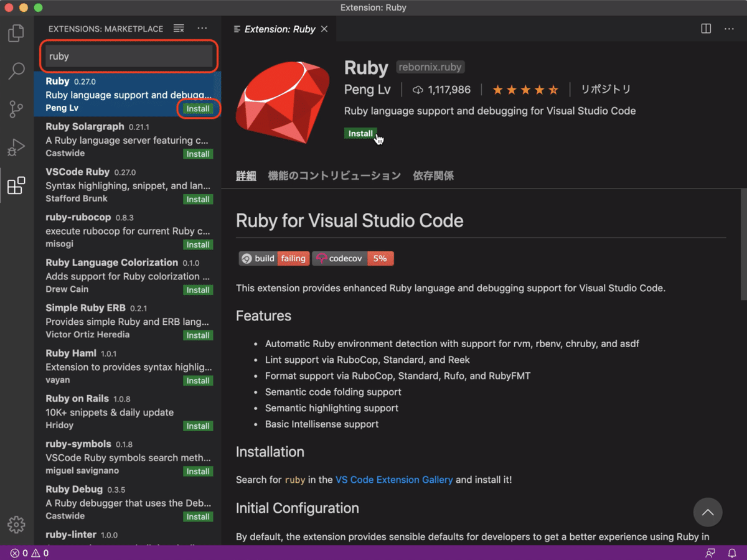Select Ruby on Rails in extension list

(128, 412)
